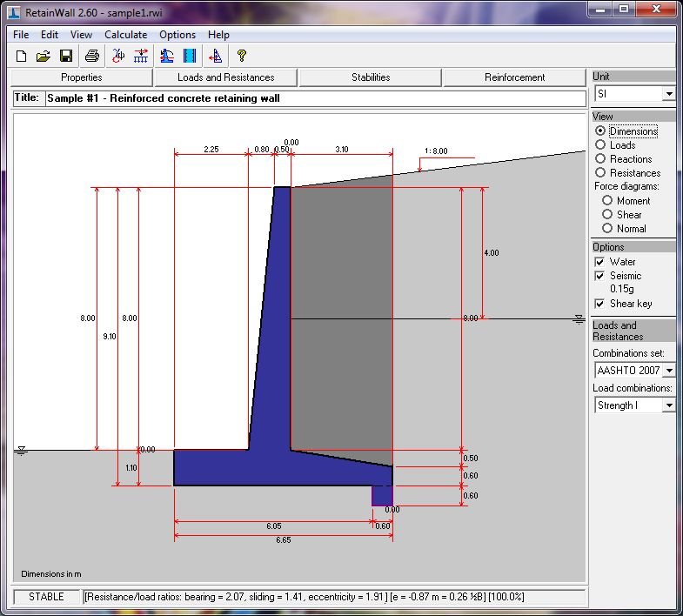The height and width of the screenshot is (616, 683).
Task: Disable the Shear key checkbox
Action: point(599,304)
